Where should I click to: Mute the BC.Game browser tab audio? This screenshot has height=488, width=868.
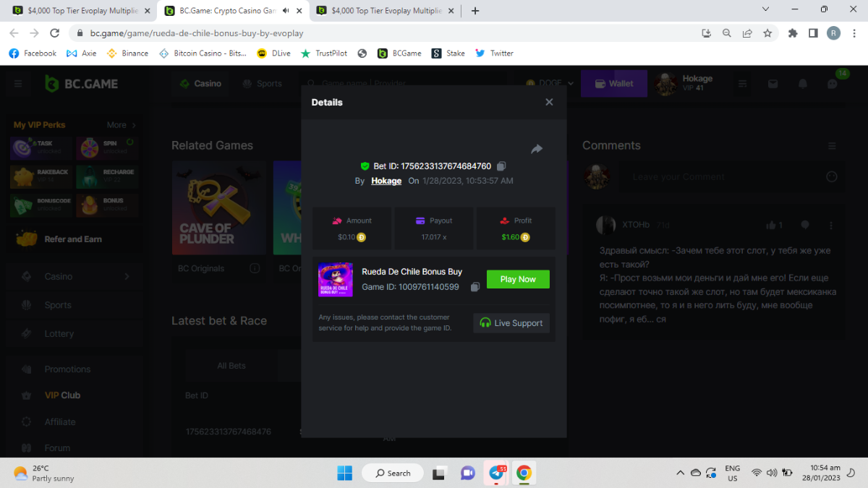(286, 11)
